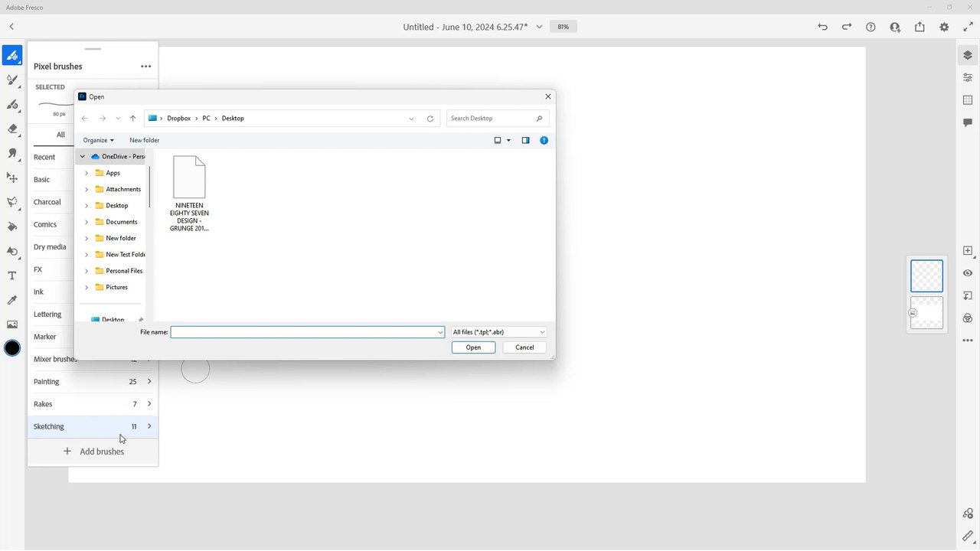Expand the Rakes brush category chevron
This screenshot has height=551, width=980.
pos(149,403)
